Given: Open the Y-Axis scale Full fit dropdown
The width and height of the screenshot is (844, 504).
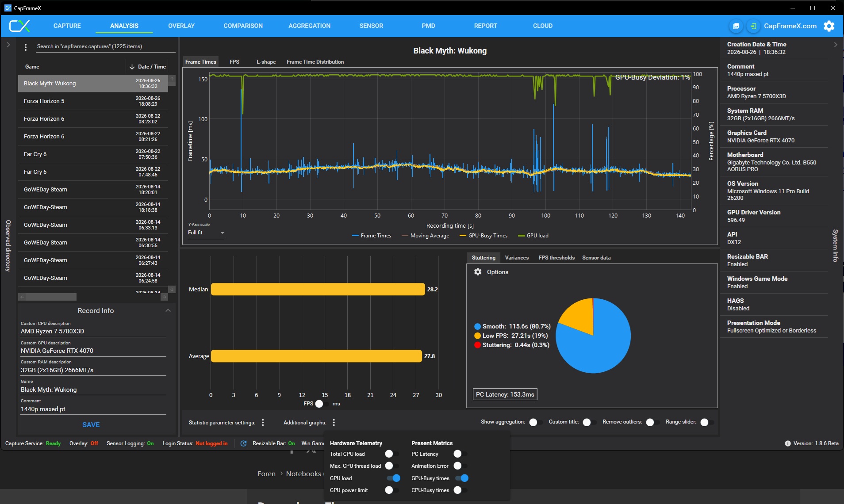Looking at the screenshot, I should tap(206, 233).
